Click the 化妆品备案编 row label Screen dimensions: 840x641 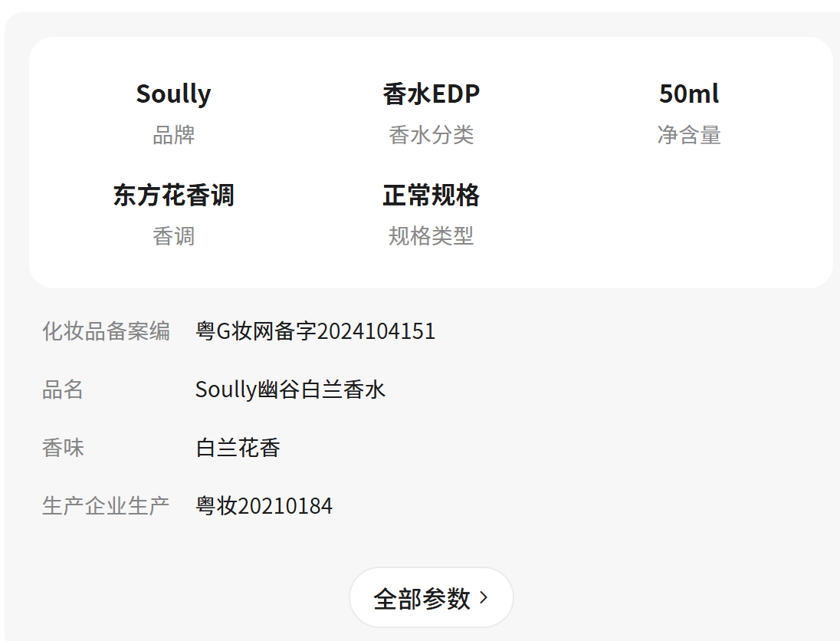[106, 331]
